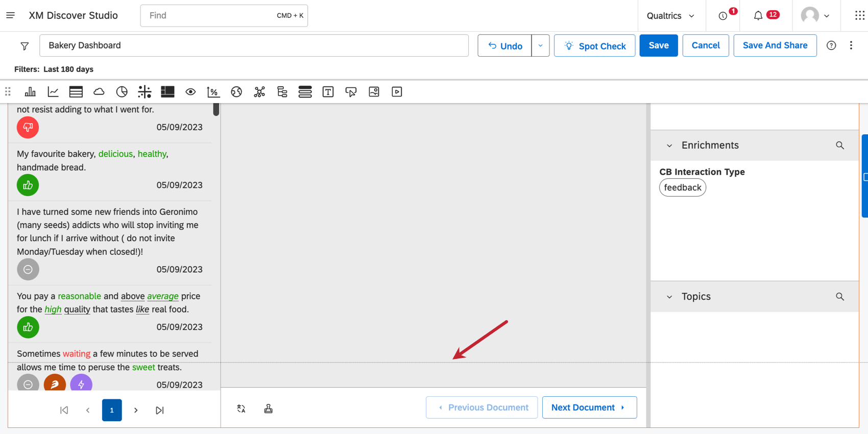Click the translate icon below document
The height and width of the screenshot is (434, 868).
[x=241, y=408]
